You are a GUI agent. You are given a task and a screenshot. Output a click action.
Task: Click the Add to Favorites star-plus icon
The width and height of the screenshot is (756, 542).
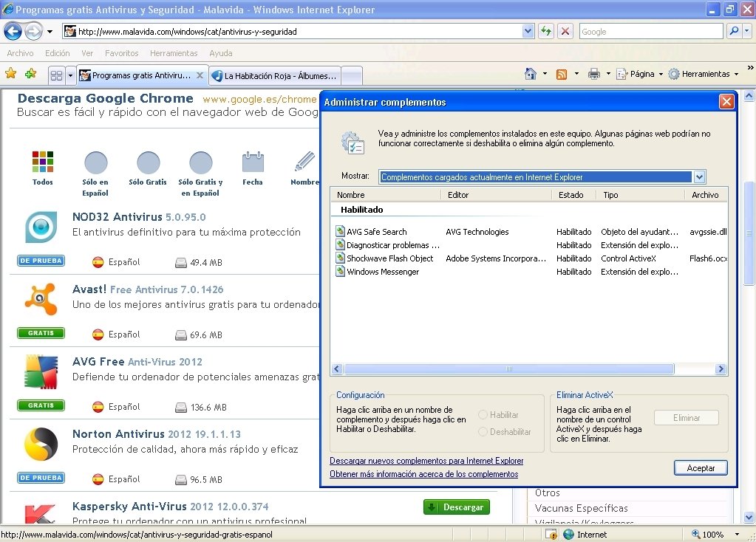31,74
